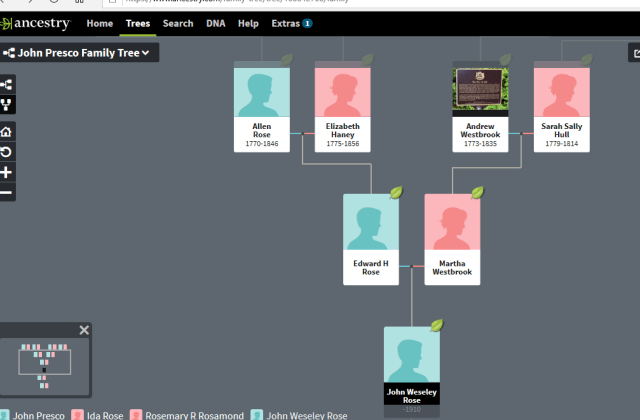
Task: Click Andrew Westbrook's plaque photo
Action: 481,88
